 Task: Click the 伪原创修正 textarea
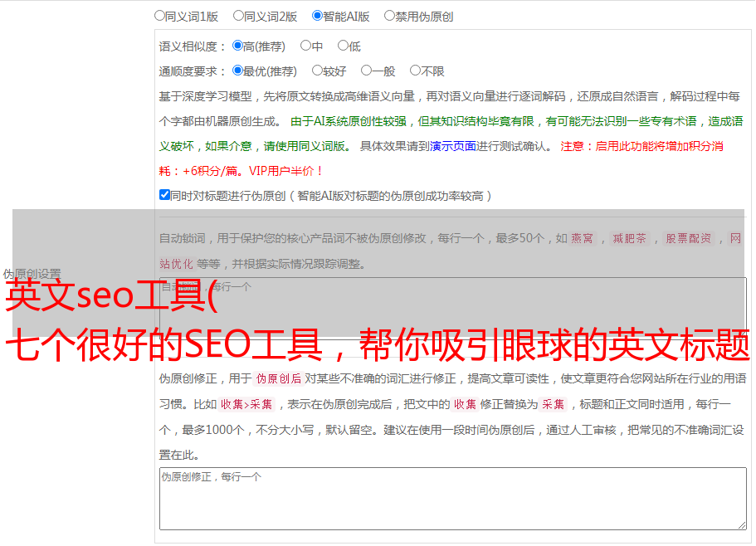coord(453,499)
